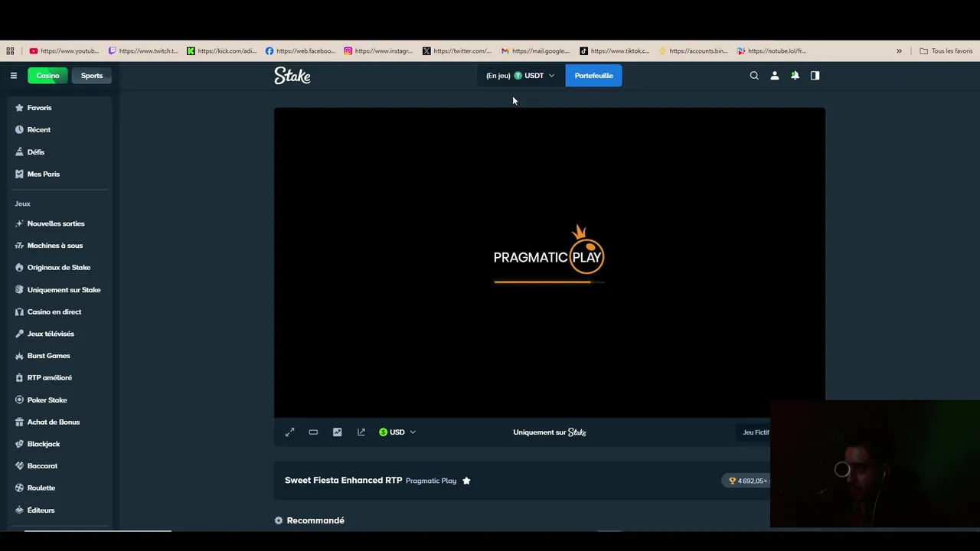Click the Stake logo

pyautogui.click(x=292, y=76)
